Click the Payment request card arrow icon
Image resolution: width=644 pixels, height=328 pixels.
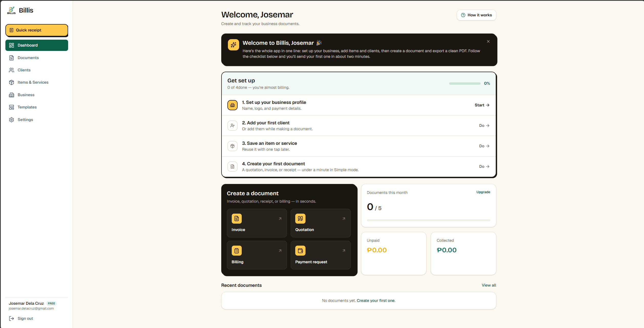(344, 251)
